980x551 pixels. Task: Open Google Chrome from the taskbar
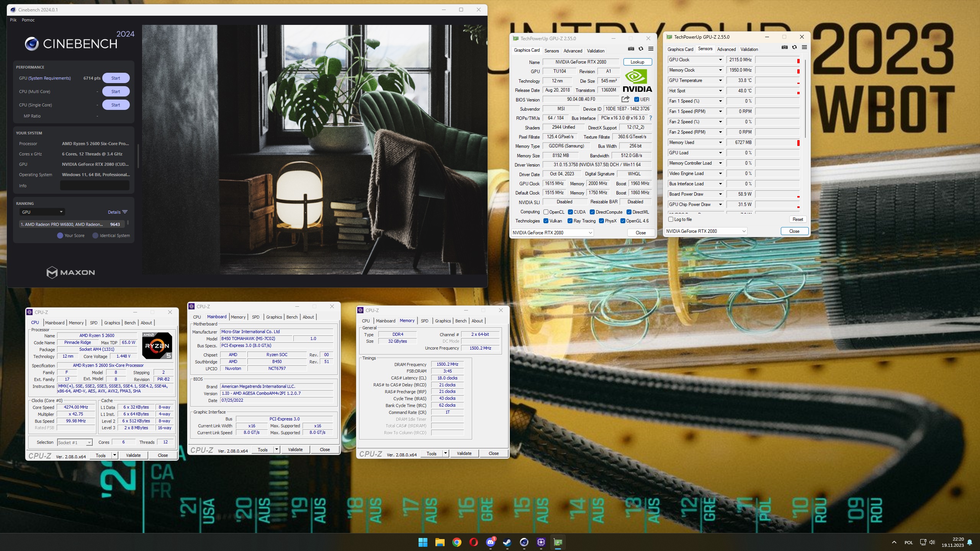(x=456, y=542)
